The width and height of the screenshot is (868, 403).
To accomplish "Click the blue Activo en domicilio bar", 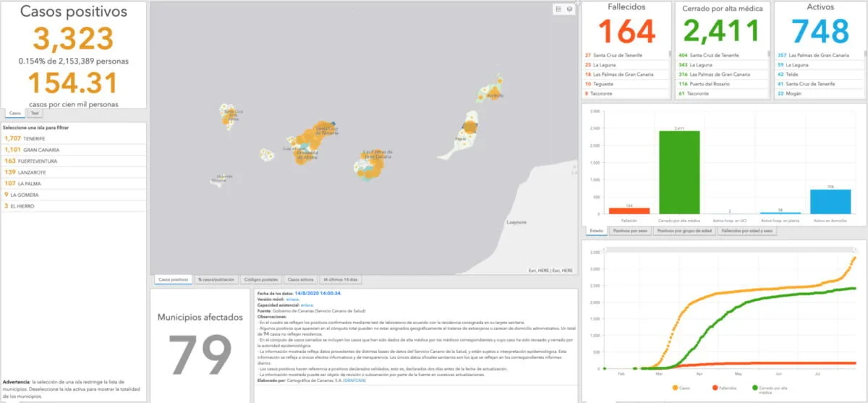I will pyautogui.click(x=829, y=202).
